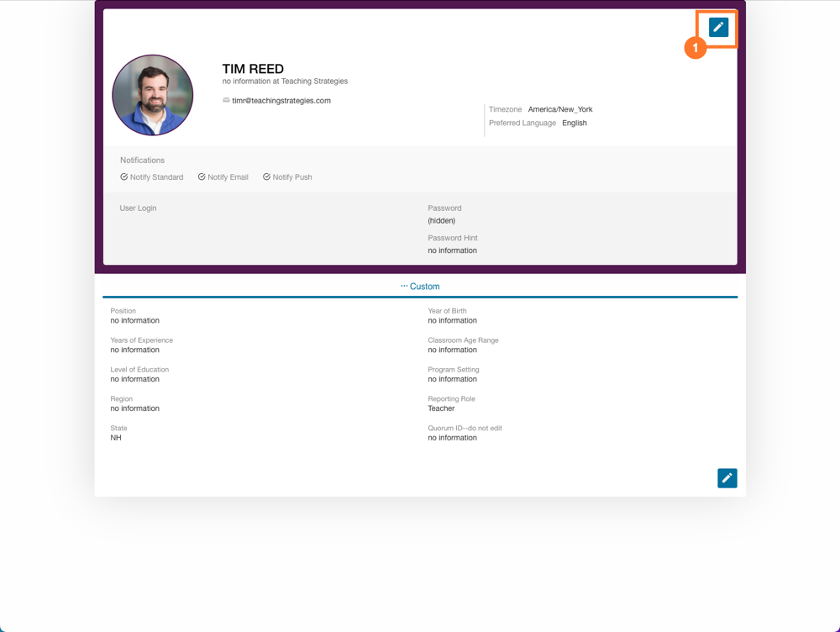
Task: Click the Reporting Role Teacher value
Action: [441, 408]
